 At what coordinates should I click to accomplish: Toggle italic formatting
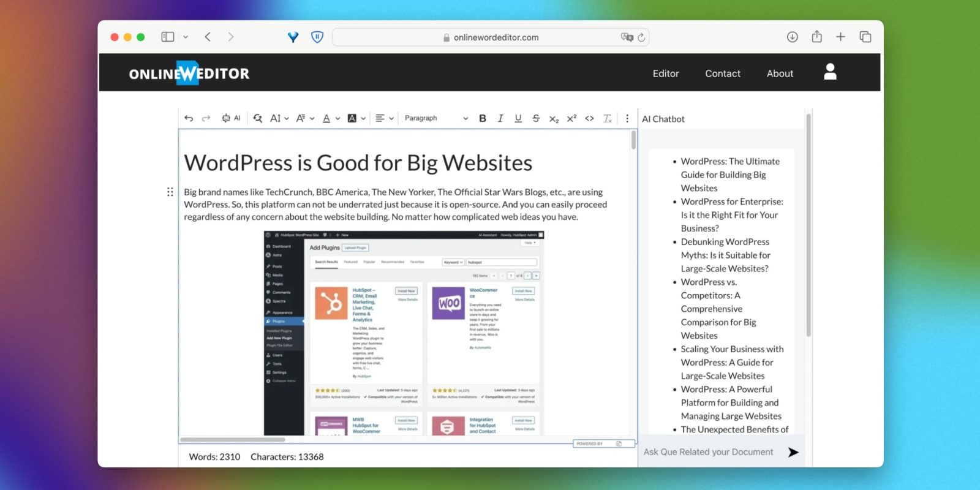(x=500, y=118)
